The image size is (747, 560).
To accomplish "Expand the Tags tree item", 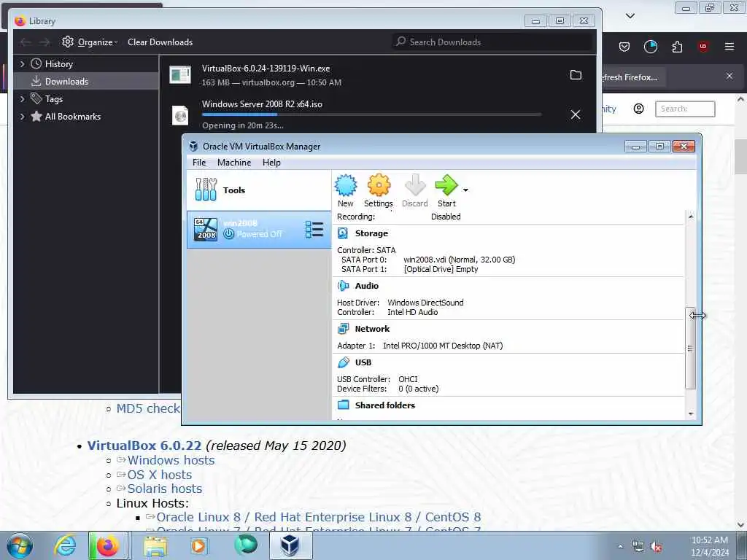I will (x=23, y=99).
